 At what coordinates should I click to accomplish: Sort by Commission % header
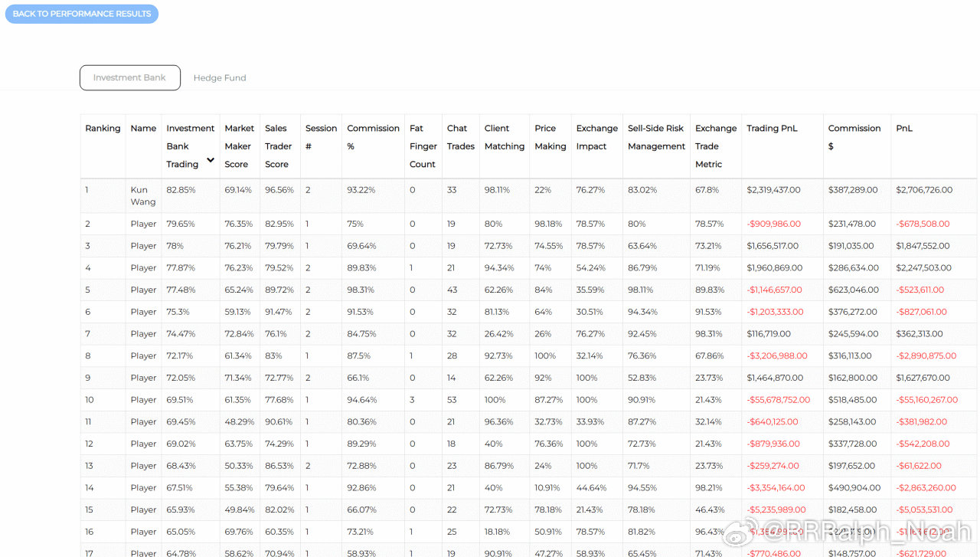pos(374,137)
